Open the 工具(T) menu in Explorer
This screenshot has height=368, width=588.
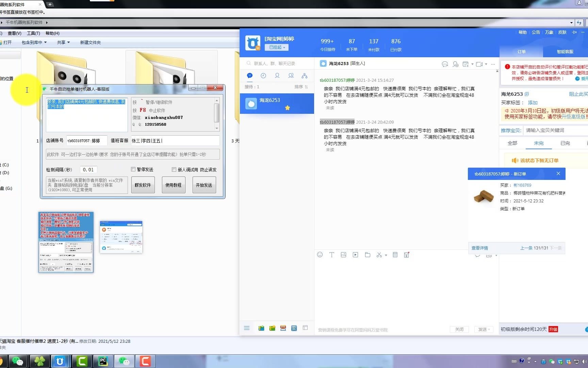33,33
